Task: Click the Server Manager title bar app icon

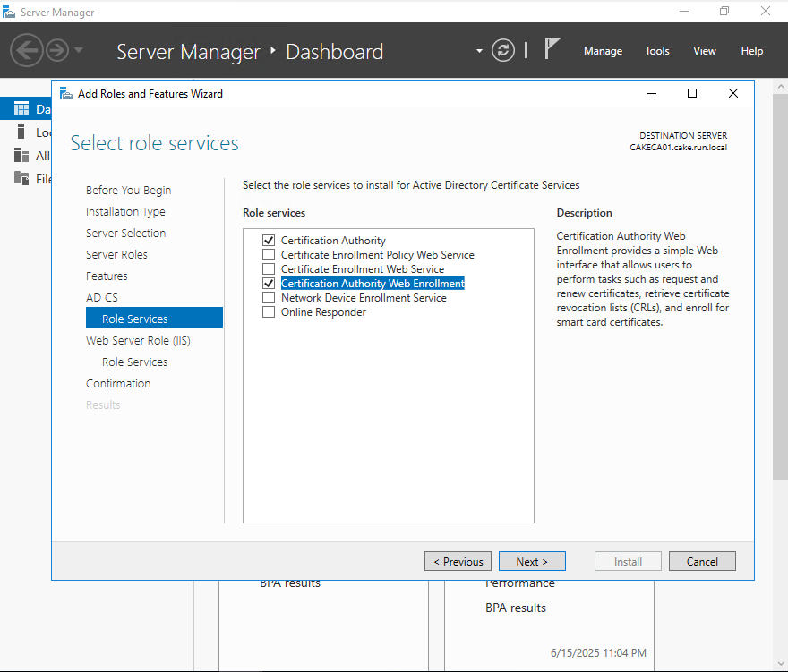Action: tap(9, 12)
